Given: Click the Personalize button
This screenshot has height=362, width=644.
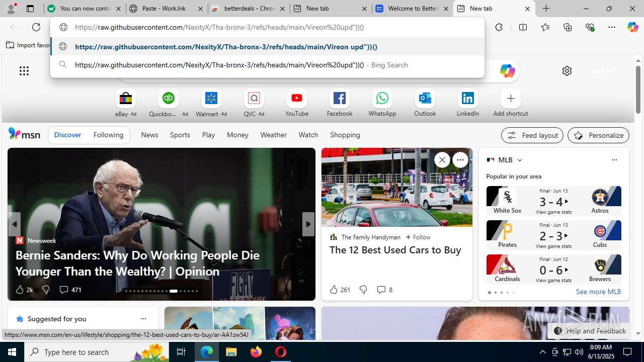Looking at the screenshot, I should click(x=598, y=135).
